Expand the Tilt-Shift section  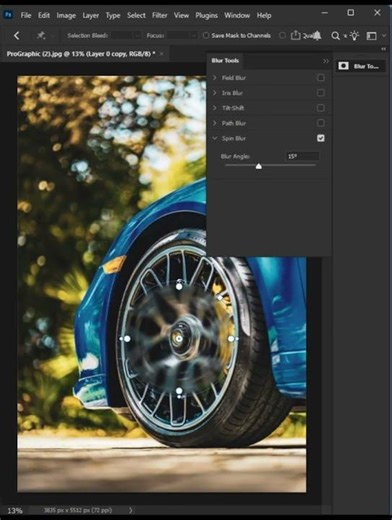click(x=215, y=108)
